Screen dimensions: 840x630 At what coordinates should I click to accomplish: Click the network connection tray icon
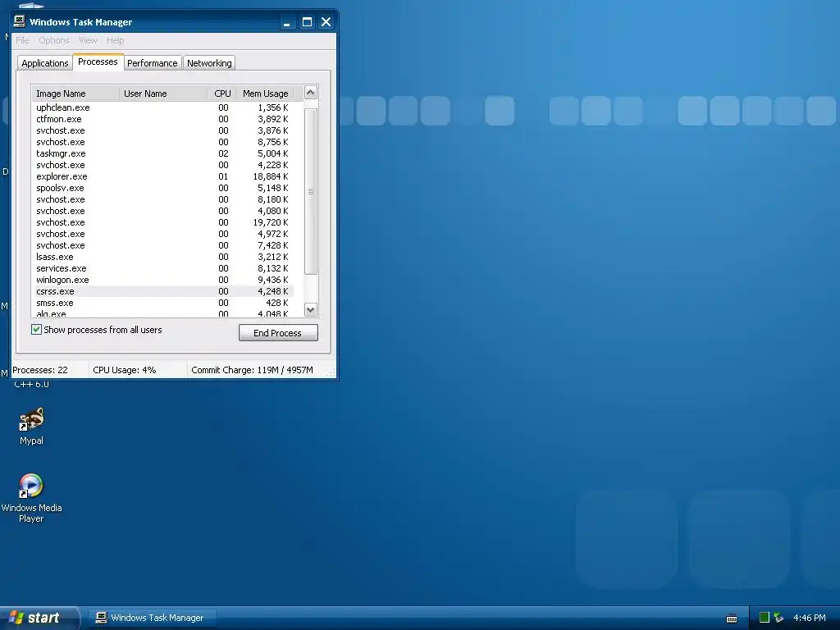(779, 618)
